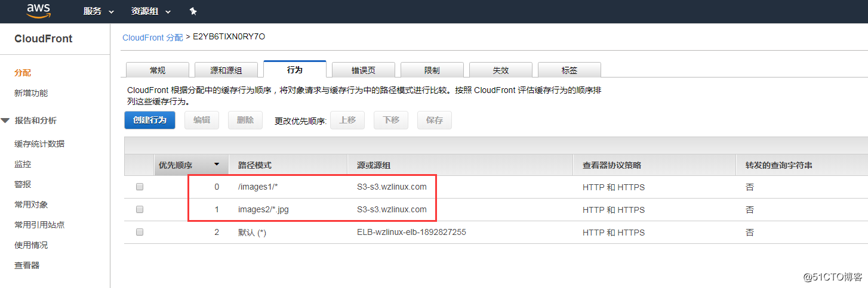Click the distribution ID E2YB6TIXN0RY7O
The image size is (868, 288).
(x=229, y=37)
